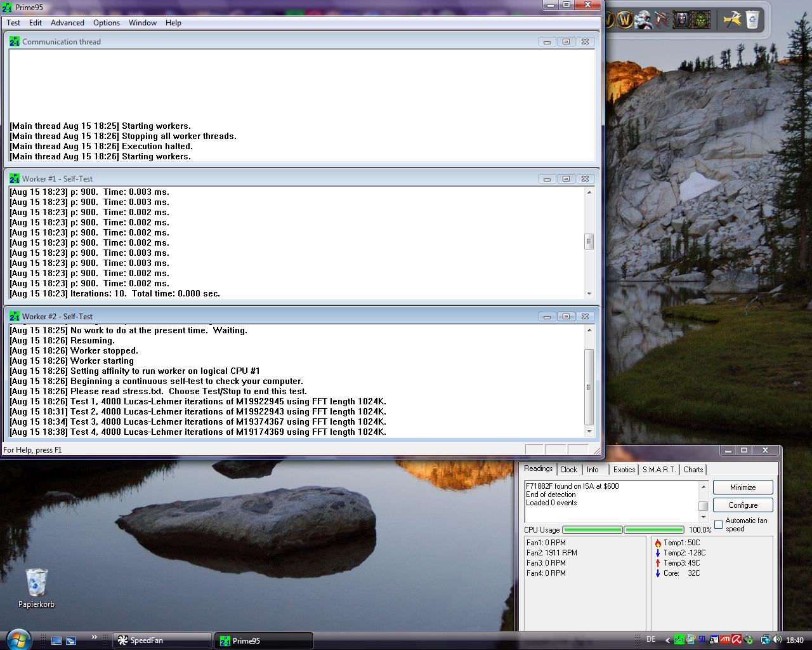812x650 pixels.
Task: Click the taskbar clock showing 18:40
Action: (x=795, y=640)
